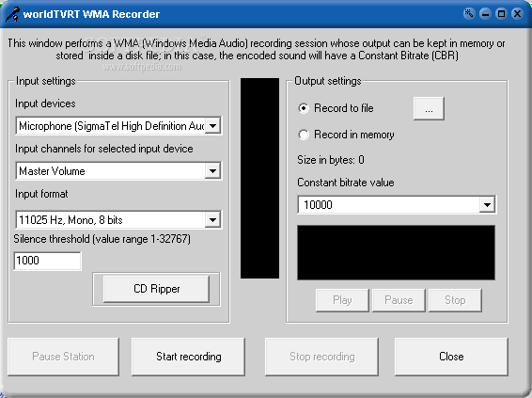532x398 pixels.
Task: Click the microphone icon in the title bar
Action: pyautogui.click(x=12, y=14)
